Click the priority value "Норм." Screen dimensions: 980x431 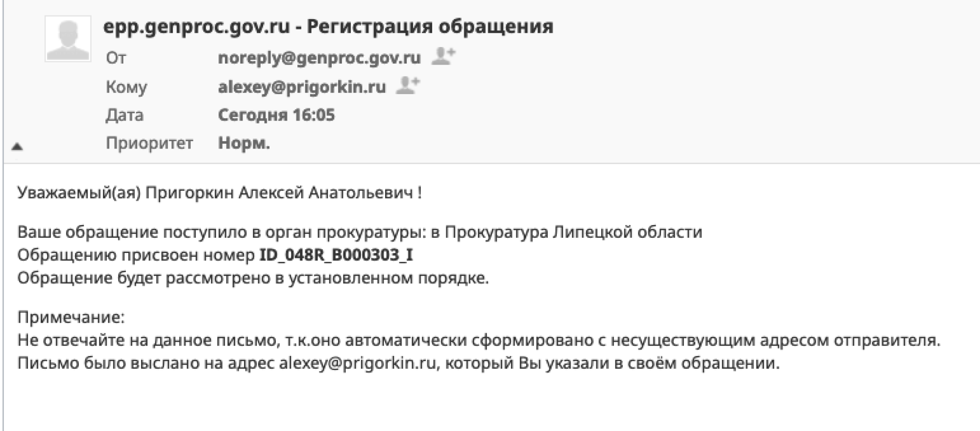point(244,143)
